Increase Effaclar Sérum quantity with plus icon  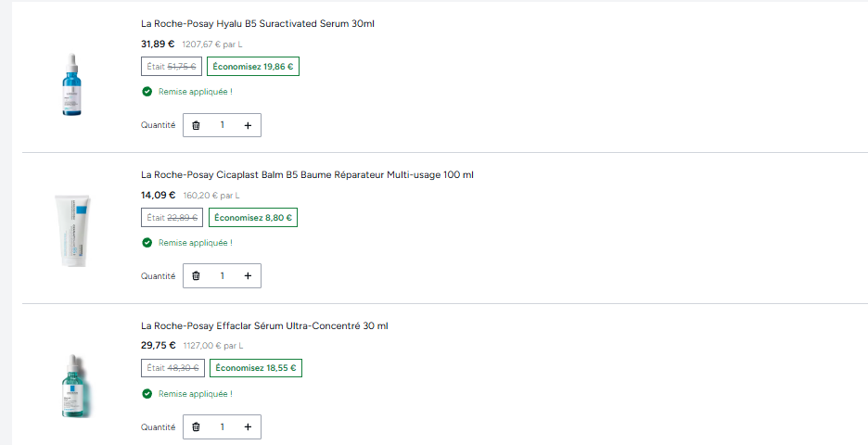(248, 426)
